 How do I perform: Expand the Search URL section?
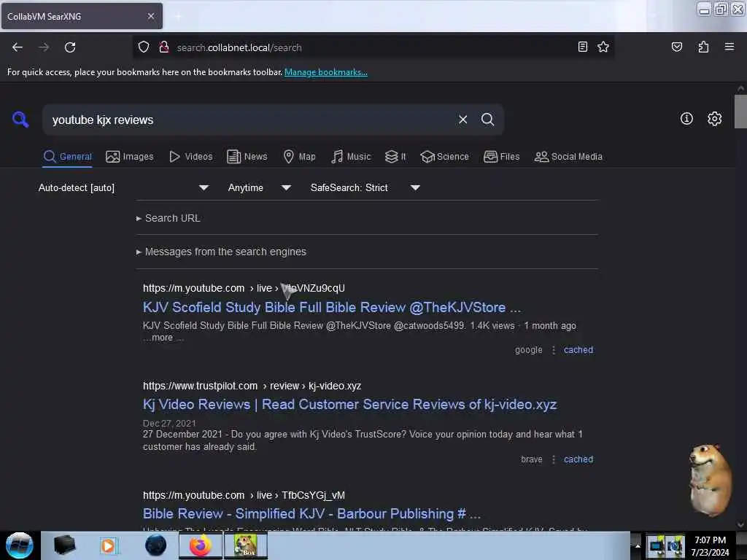[169, 218]
